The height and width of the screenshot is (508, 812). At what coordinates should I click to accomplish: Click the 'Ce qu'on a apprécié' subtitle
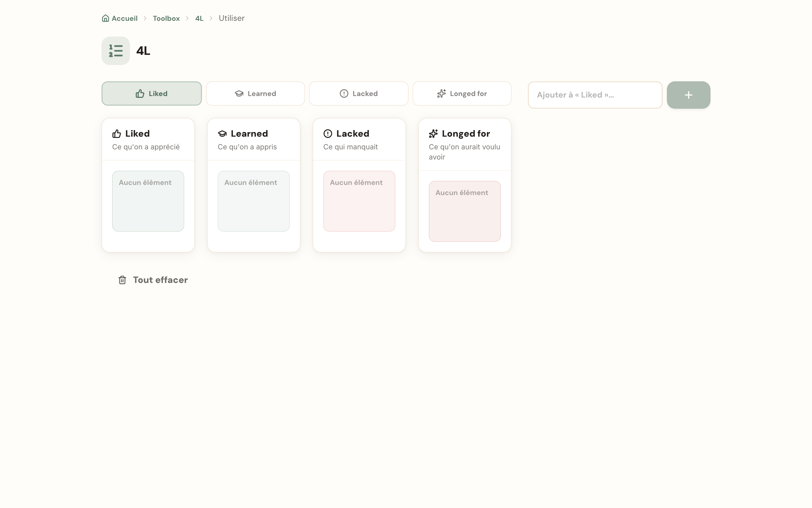pos(146,147)
